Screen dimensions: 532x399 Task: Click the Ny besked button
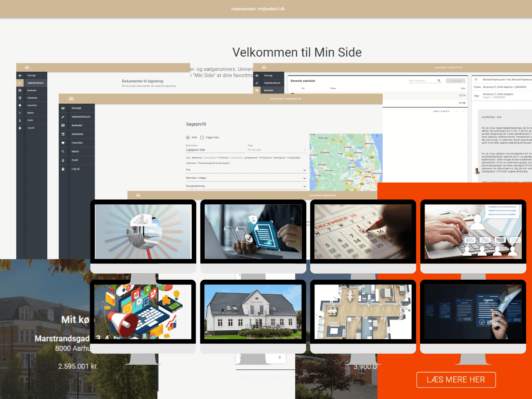pyautogui.click(x=456, y=81)
